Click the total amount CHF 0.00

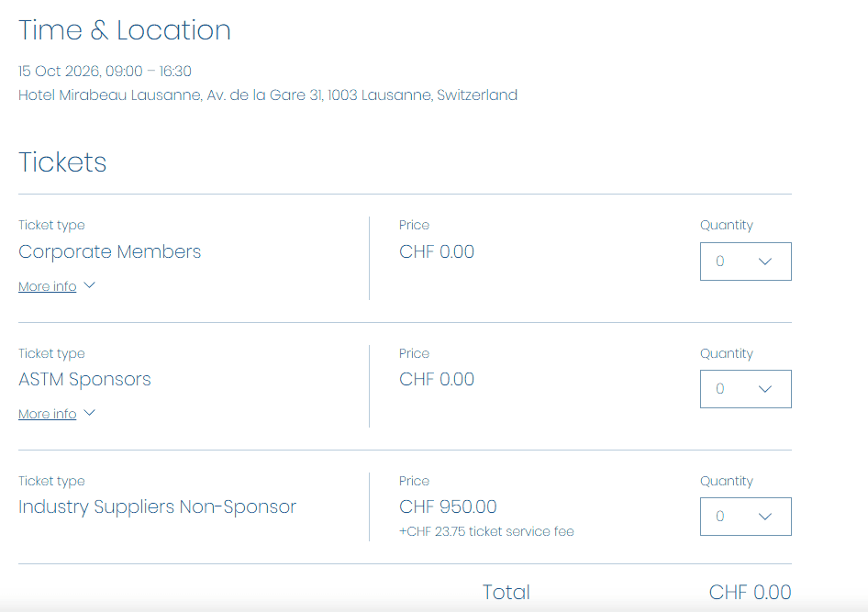pos(750,592)
